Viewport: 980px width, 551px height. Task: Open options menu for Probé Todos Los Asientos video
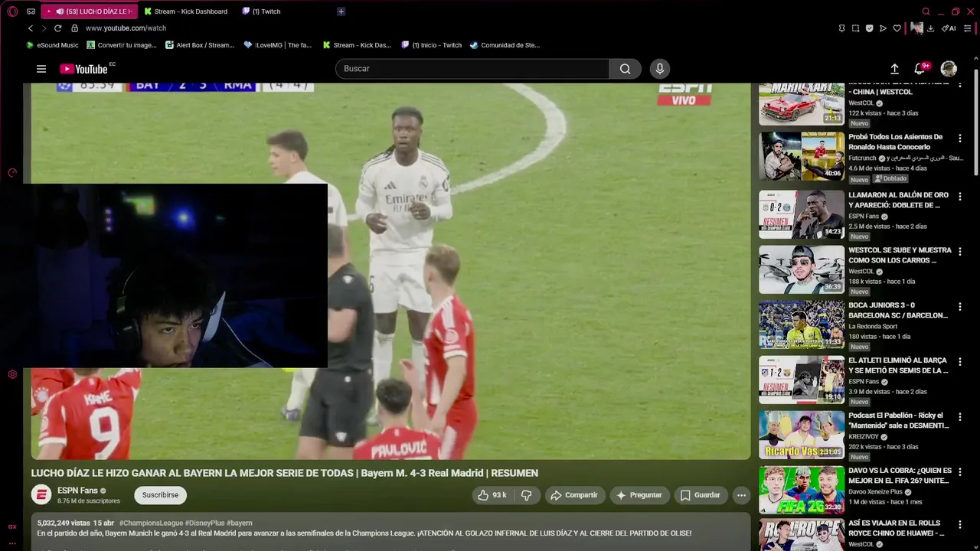click(960, 138)
